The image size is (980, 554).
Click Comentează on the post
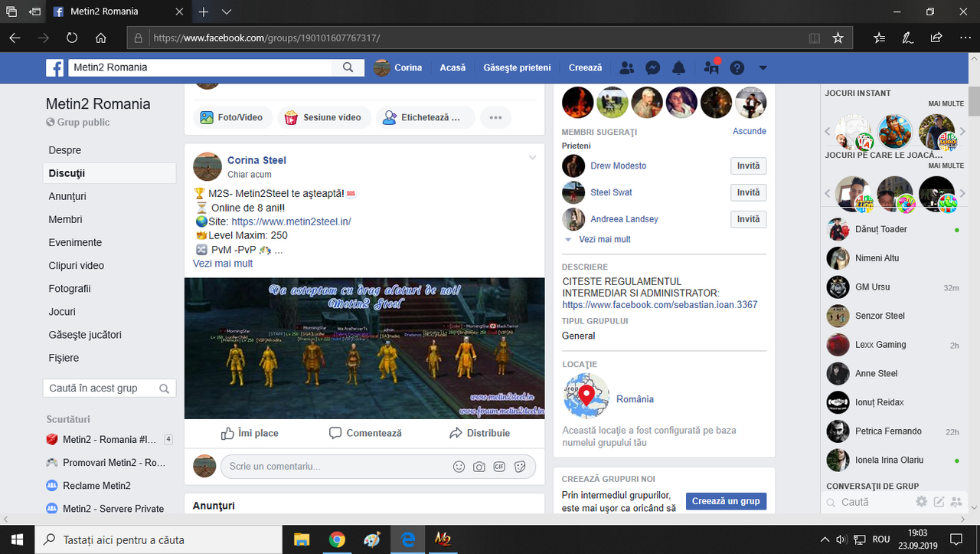coord(365,433)
